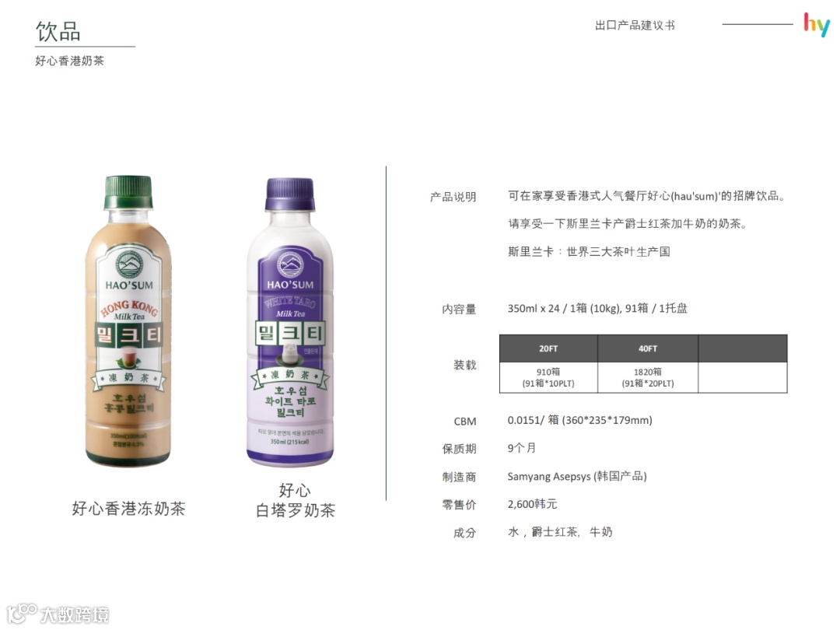Click the 好心香港冻奶茶 caption
Image resolution: width=840 pixels, height=630 pixels.
click(128, 509)
